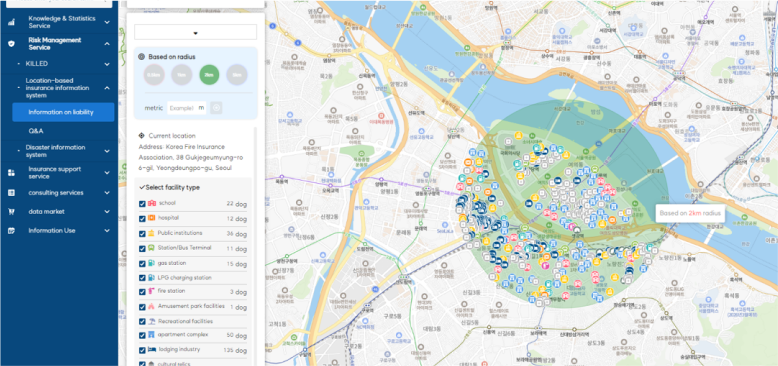
Task: Click the current location crosshair icon
Action: coord(141,135)
